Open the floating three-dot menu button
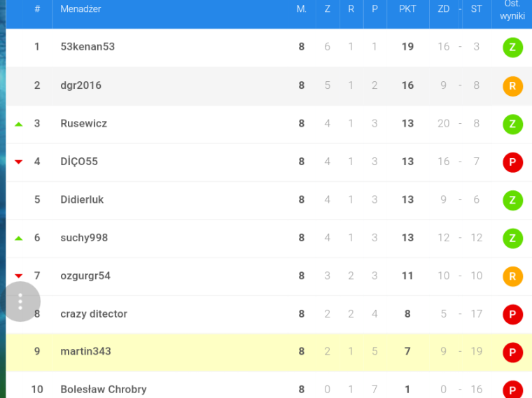The width and height of the screenshot is (532, 398). coord(20,301)
